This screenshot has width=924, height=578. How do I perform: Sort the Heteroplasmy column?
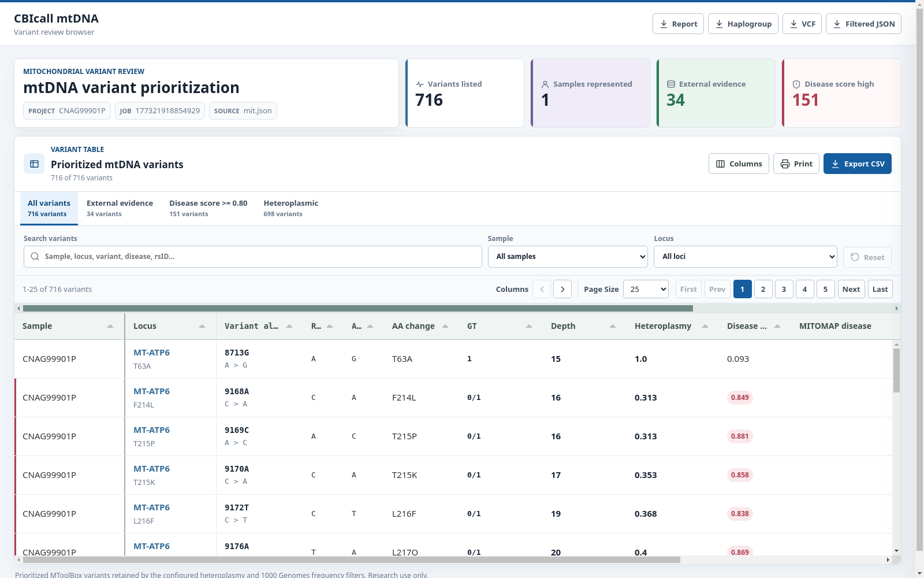pyautogui.click(x=705, y=326)
